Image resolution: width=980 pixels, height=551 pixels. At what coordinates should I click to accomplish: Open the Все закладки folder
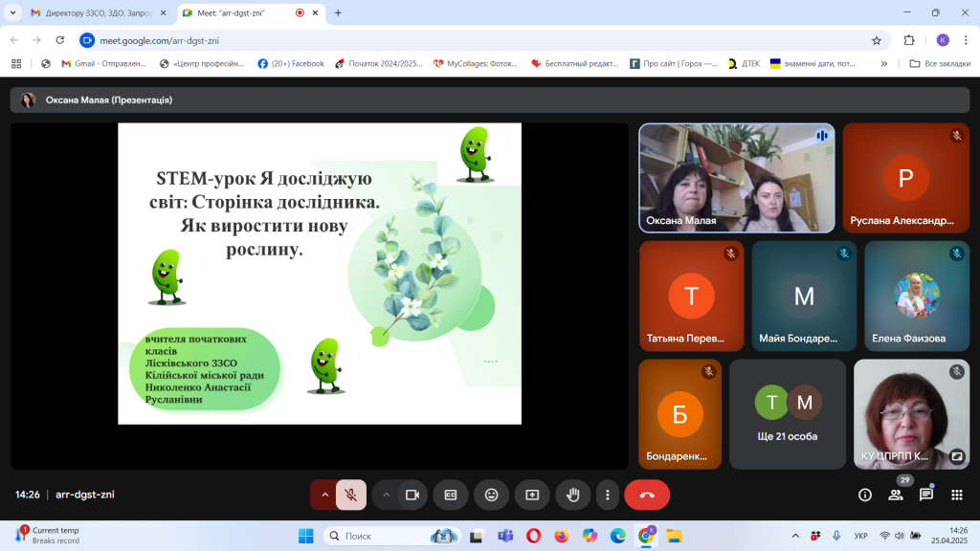(x=940, y=64)
